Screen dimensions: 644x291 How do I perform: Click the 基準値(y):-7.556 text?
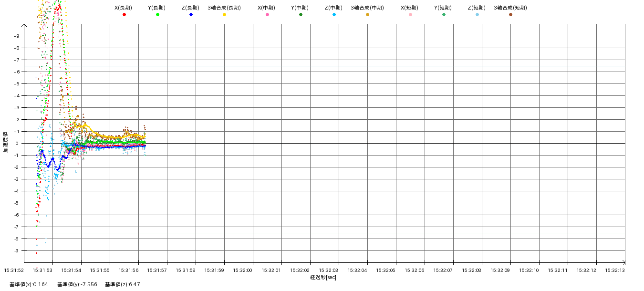point(77,284)
